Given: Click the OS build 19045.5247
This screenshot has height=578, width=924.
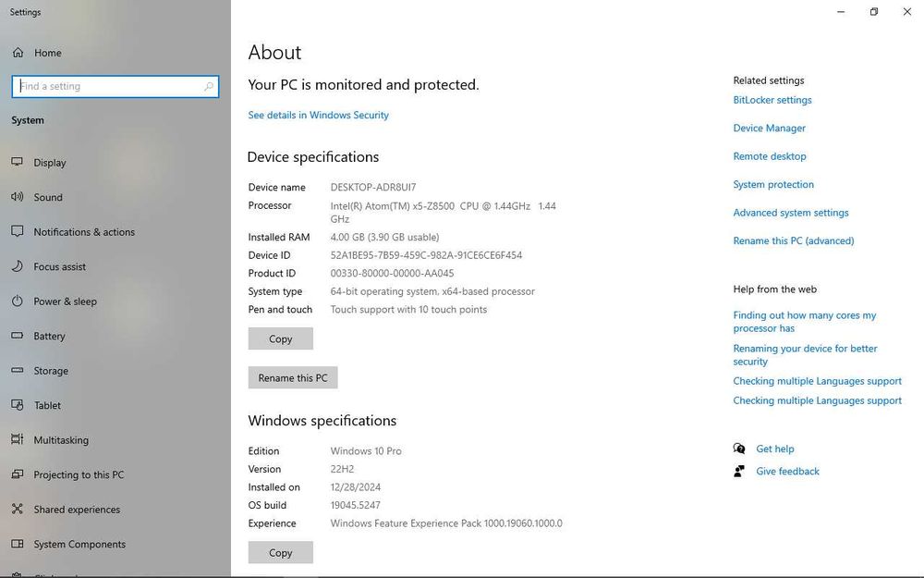Looking at the screenshot, I should click(x=356, y=505).
